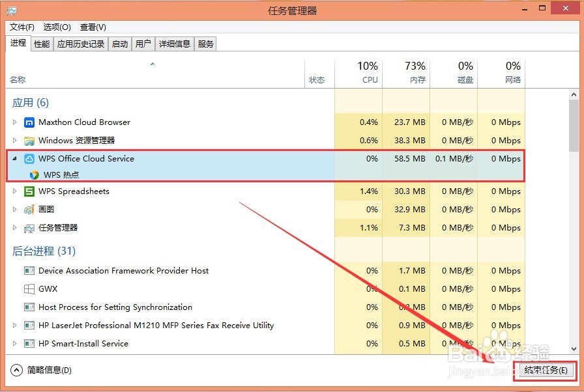Viewport: 584px width, 392px height.
Task: Click the 简略信息(D) fewer details link
Action: [x=50, y=371]
